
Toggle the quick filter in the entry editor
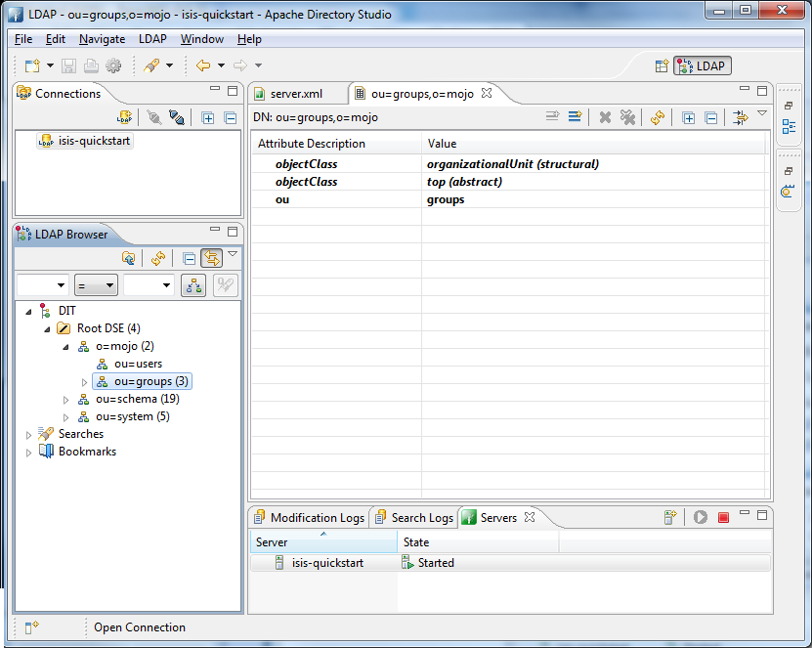click(x=740, y=116)
